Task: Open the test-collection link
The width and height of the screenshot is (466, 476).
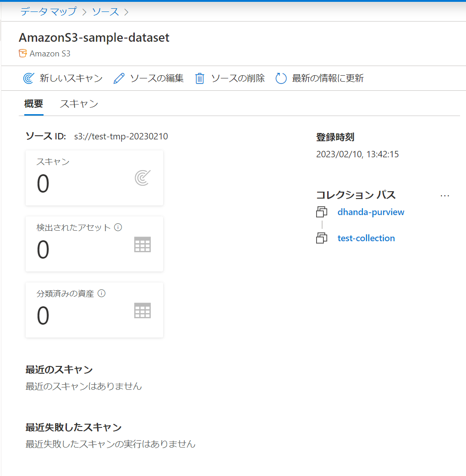Action: [x=366, y=238]
